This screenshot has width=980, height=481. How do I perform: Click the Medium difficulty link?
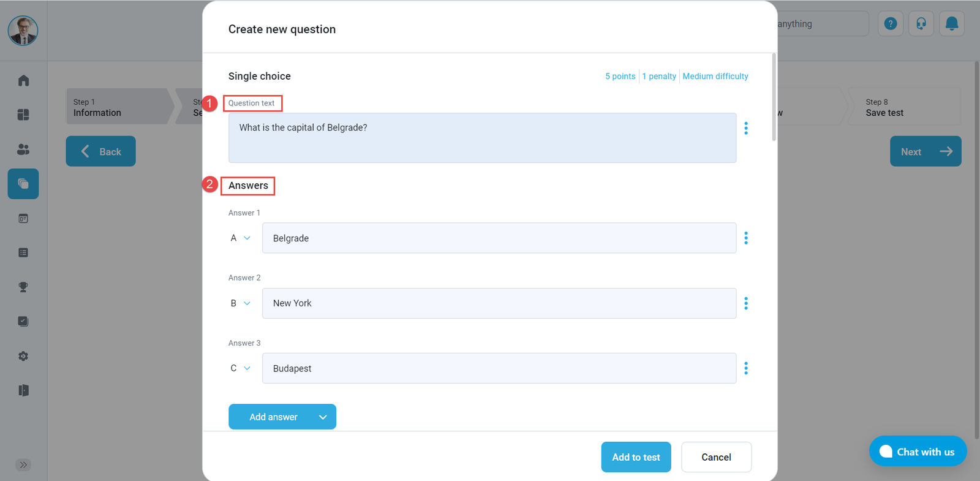click(715, 77)
